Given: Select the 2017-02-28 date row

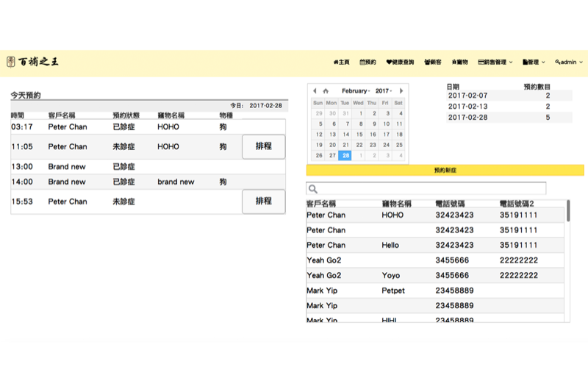Looking at the screenshot, I should 509,118.
